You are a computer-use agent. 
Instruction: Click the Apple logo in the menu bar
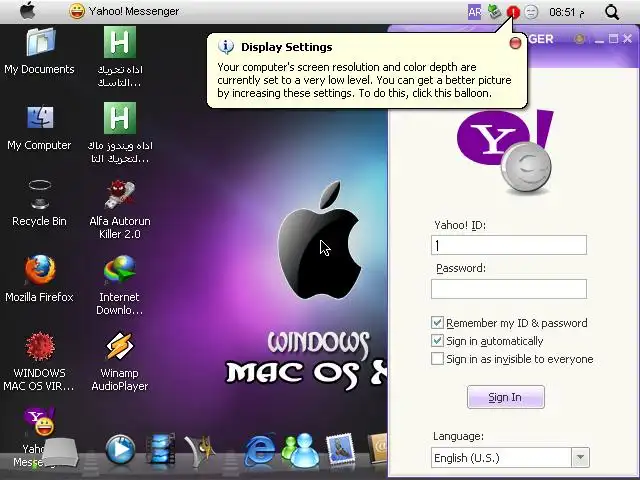[28, 11]
